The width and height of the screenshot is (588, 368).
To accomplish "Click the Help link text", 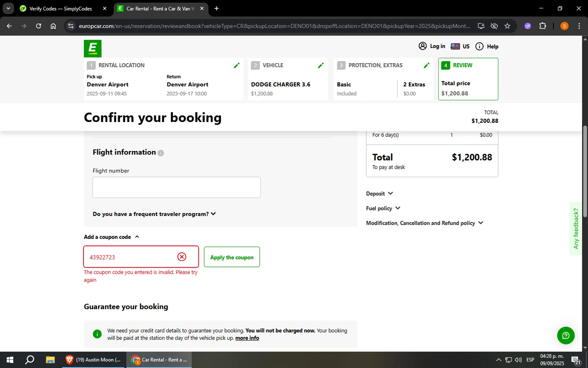I will pyautogui.click(x=492, y=46).
